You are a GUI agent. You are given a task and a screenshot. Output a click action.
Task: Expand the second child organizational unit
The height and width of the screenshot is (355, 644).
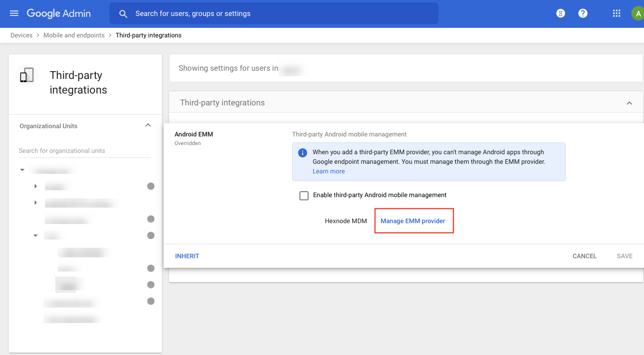pos(36,203)
